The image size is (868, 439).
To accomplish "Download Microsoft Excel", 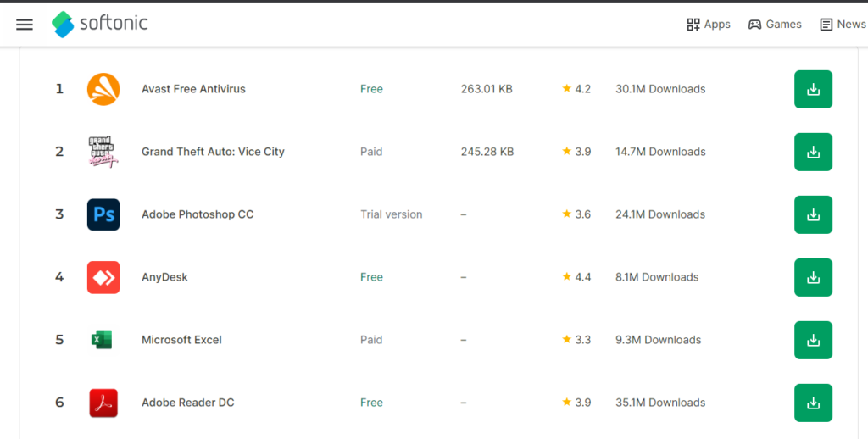I will coord(813,340).
